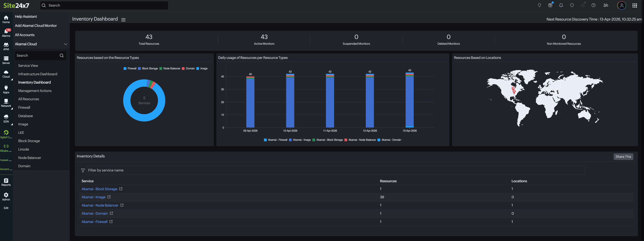Click the Share This button
Viewport: 644px width, 241px height.
(x=623, y=156)
